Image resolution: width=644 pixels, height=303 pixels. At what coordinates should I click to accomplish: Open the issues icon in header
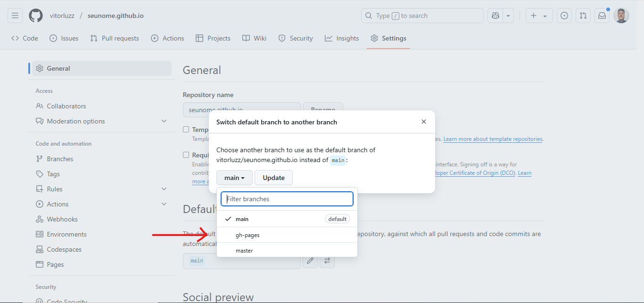tap(564, 16)
